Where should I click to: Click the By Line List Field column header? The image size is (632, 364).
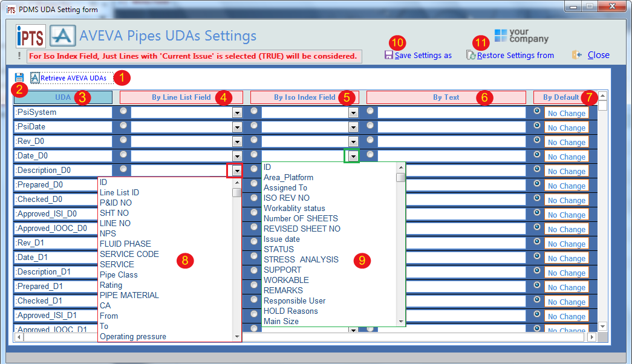pyautogui.click(x=181, y=97)
